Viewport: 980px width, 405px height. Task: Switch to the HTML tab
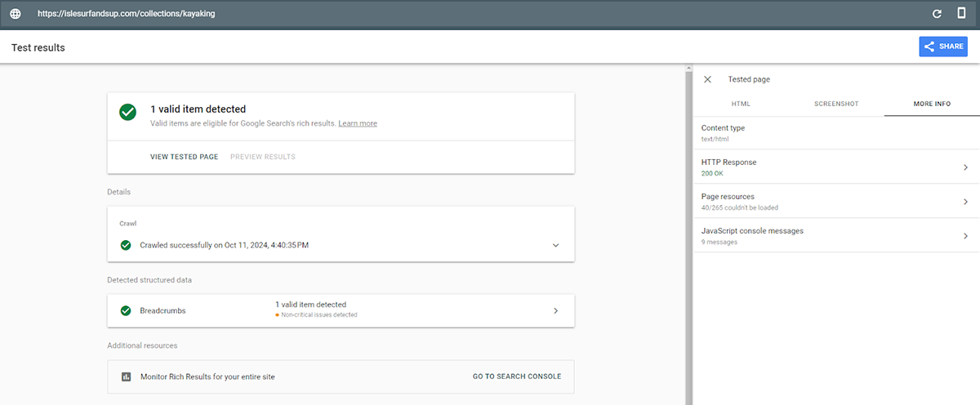(x=741, y=104)
